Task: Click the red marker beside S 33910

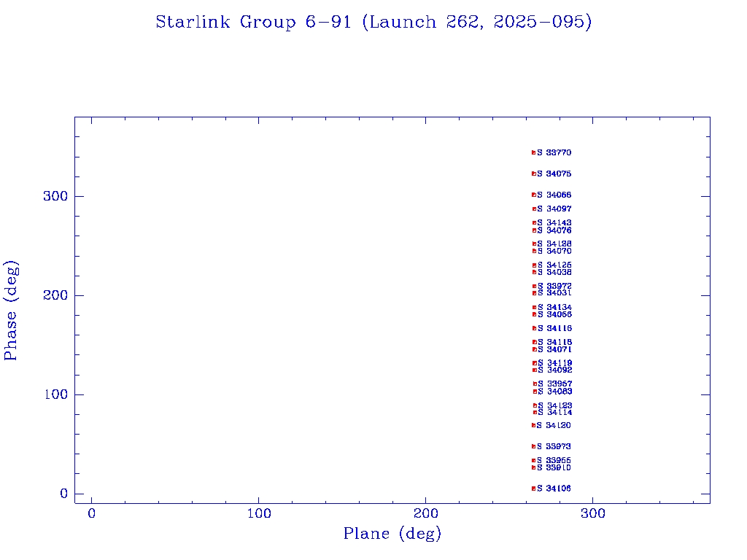Action: pyautogui.click(x=533, y=467)
